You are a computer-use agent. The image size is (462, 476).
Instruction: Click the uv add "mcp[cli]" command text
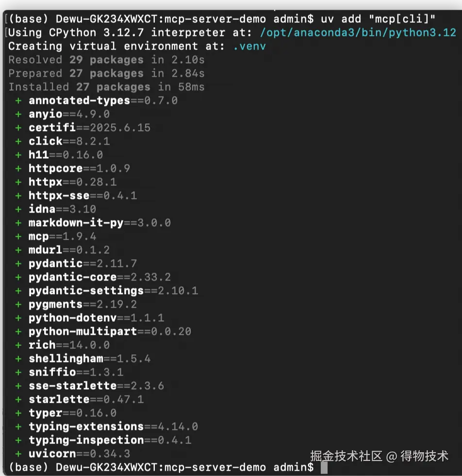[378, 19]
